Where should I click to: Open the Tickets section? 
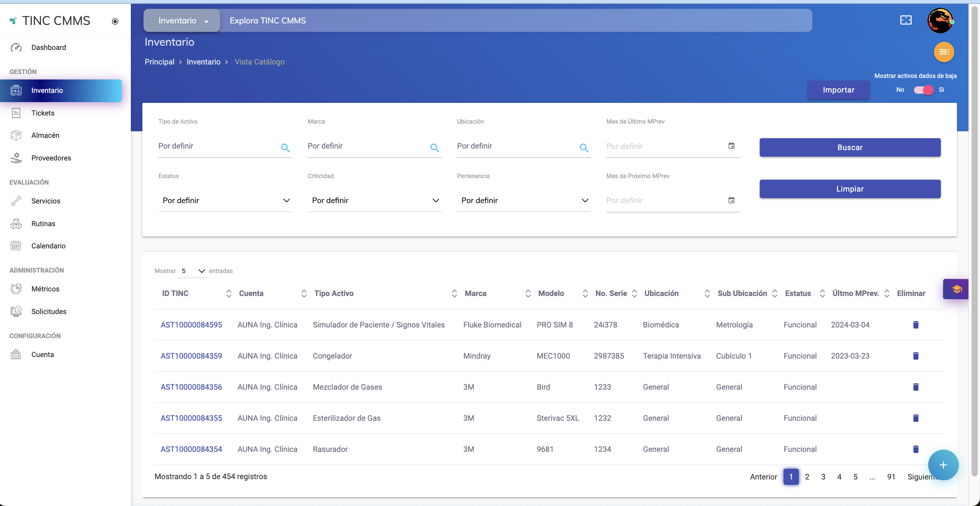pyautogui.click(x=43, y=113)
